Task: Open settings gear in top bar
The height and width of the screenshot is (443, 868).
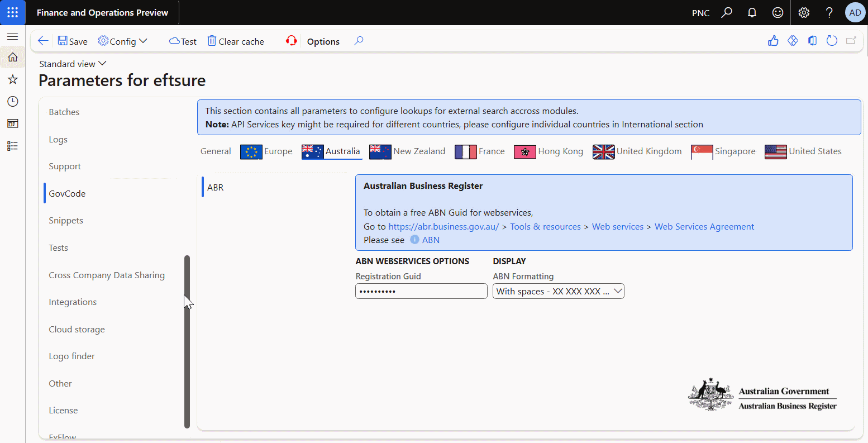Action: pos(804,12)
